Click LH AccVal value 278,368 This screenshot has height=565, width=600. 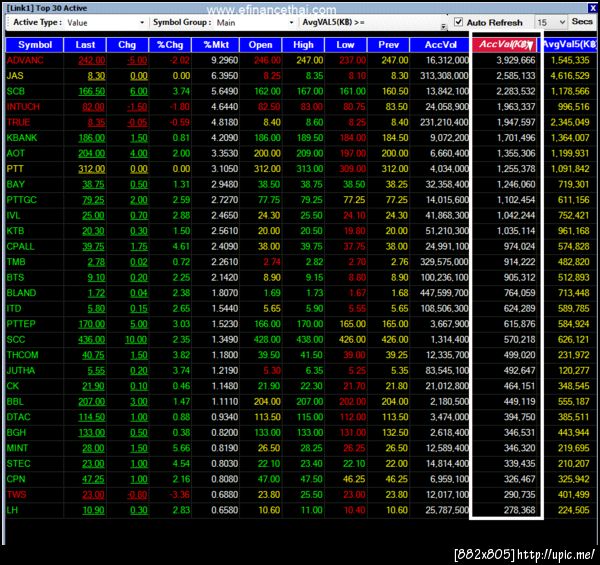[x=519, y=510]
